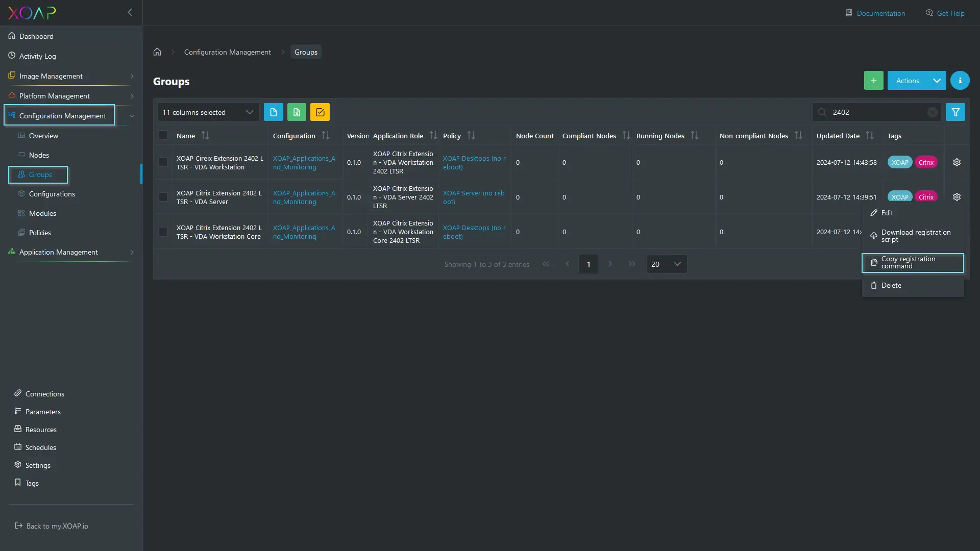Collapse the sidebar with the arrow
Image resolution: width=980 pixels, height=551 pixels.
click(130, 12)
